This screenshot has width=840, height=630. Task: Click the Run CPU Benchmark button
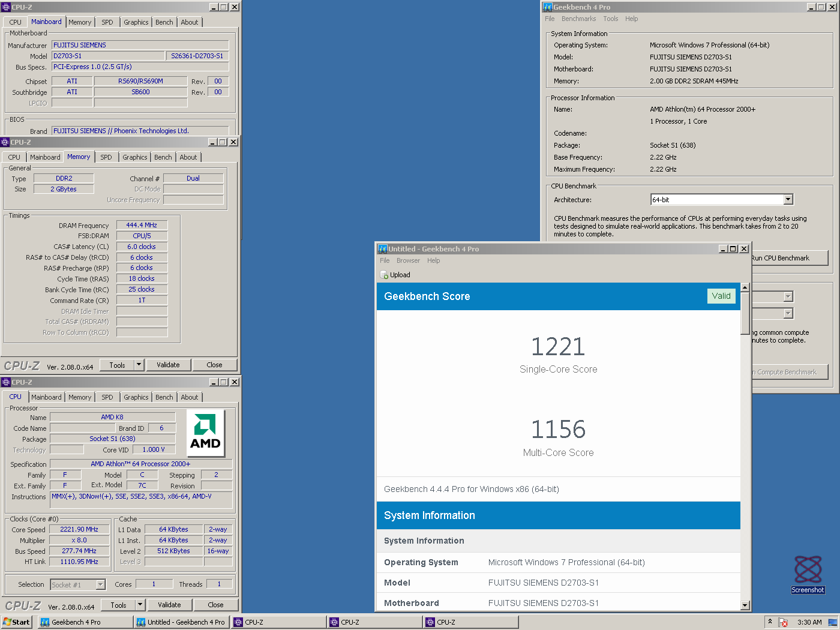click(789, 258)
